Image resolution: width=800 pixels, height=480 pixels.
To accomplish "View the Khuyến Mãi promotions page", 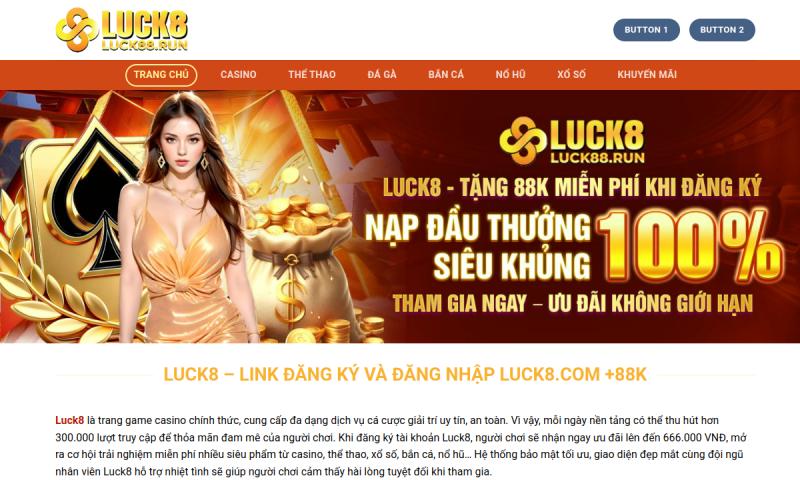I will click(647, 74).
